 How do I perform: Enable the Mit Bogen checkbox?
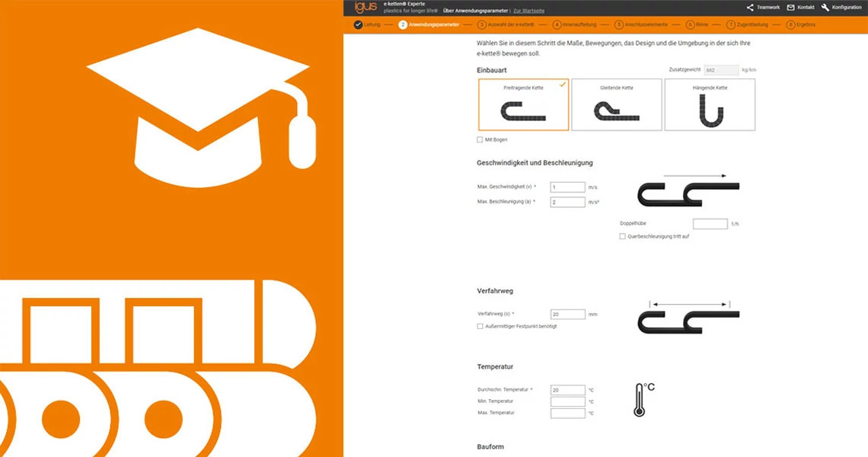480,140
